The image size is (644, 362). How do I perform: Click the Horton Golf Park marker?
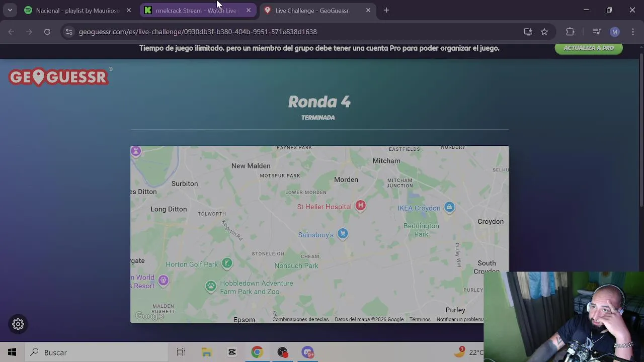click(227, 263)
